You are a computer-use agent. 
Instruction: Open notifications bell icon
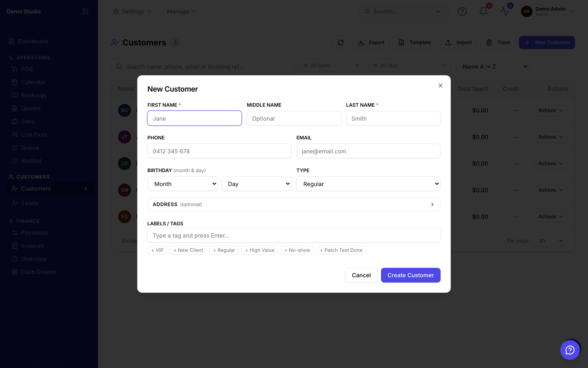coord(483,11)
